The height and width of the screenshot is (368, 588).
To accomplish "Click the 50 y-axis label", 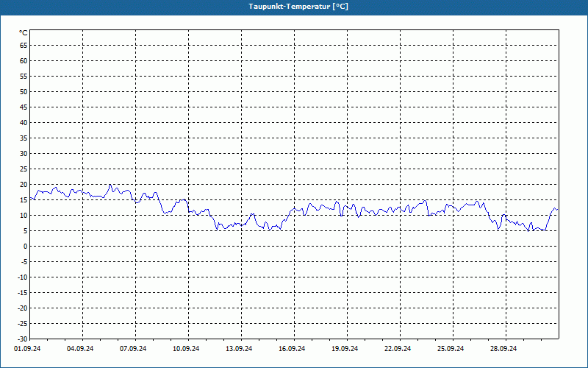I will click(x=24, y=92).
